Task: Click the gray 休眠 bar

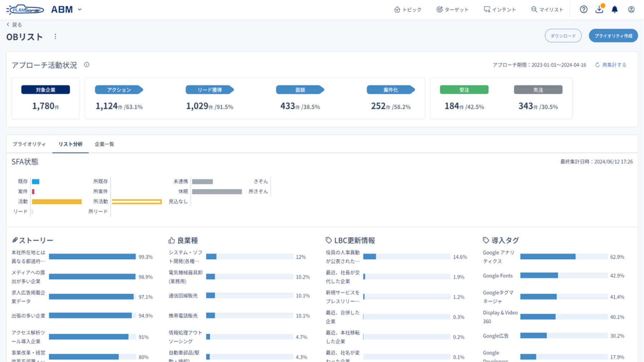Action: [217, 192]
